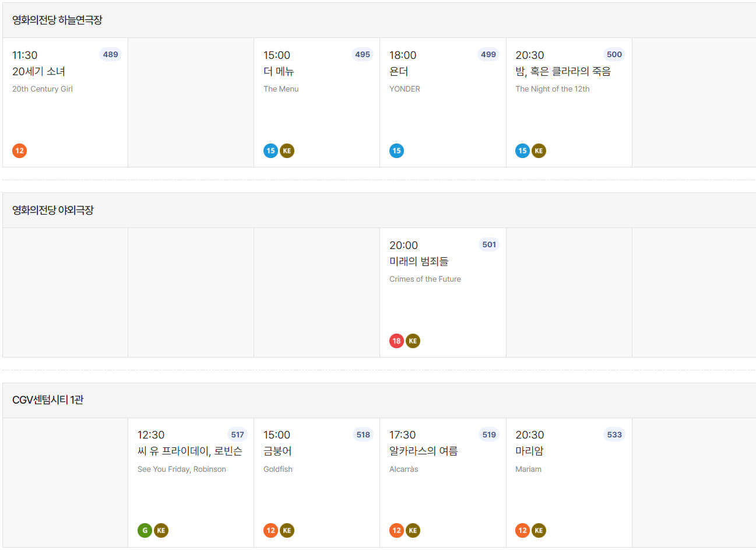Click the 17:30 showtime of 알카라스의 여름
Screen dimensions: 756x550
(402, 435)
